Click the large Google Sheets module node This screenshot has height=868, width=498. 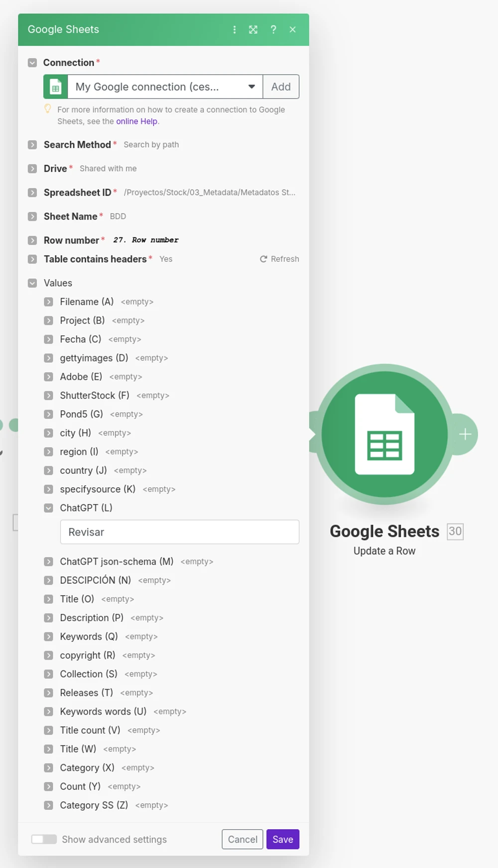(384, 434)
